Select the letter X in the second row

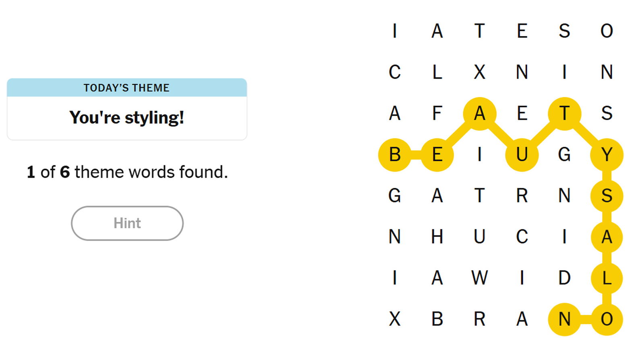point(480,73)
